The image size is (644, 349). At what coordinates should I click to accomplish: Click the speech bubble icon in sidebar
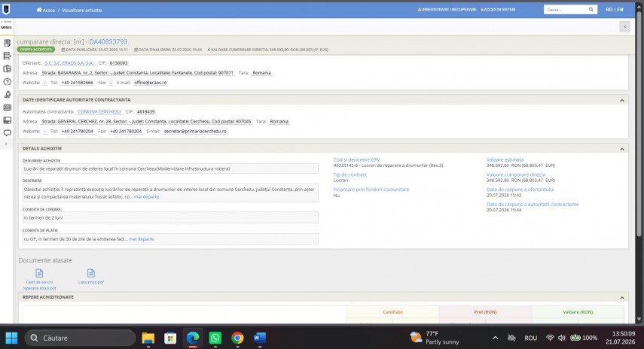[7, 133]
